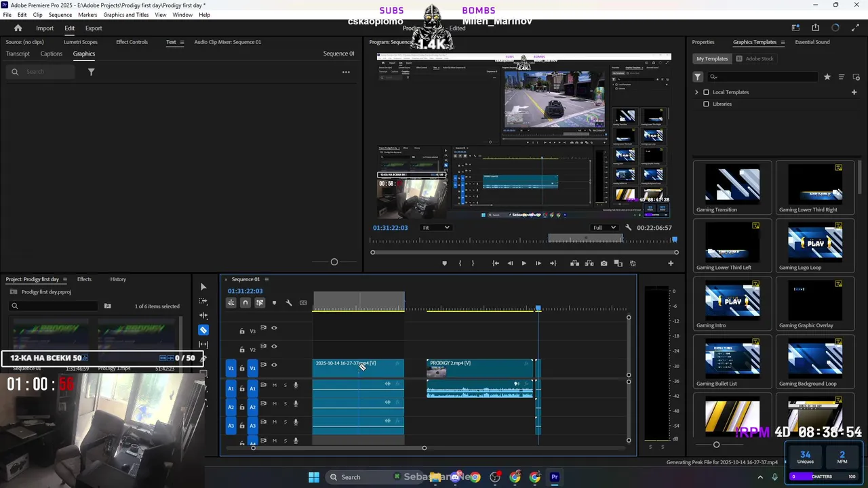Export a frame with camera icon
Viewport: 868px width, 488px height.
pyautogui.click(x=604, y=263)
